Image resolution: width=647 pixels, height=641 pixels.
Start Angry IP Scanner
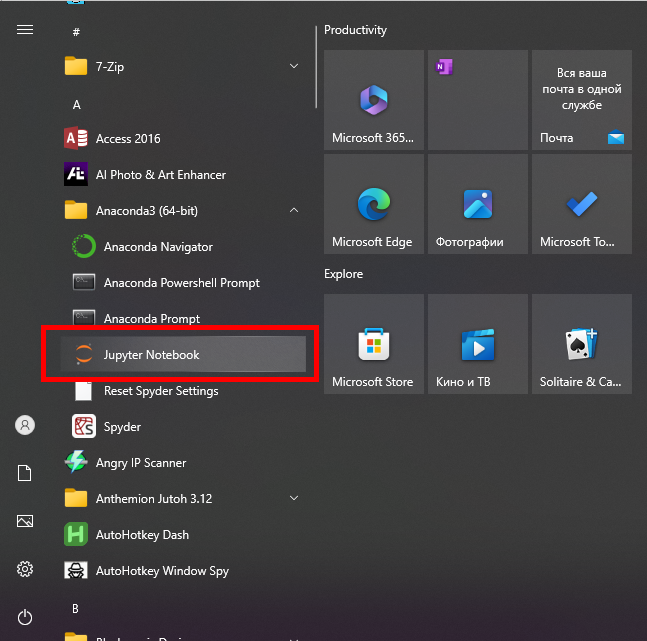tap(140, 463)
